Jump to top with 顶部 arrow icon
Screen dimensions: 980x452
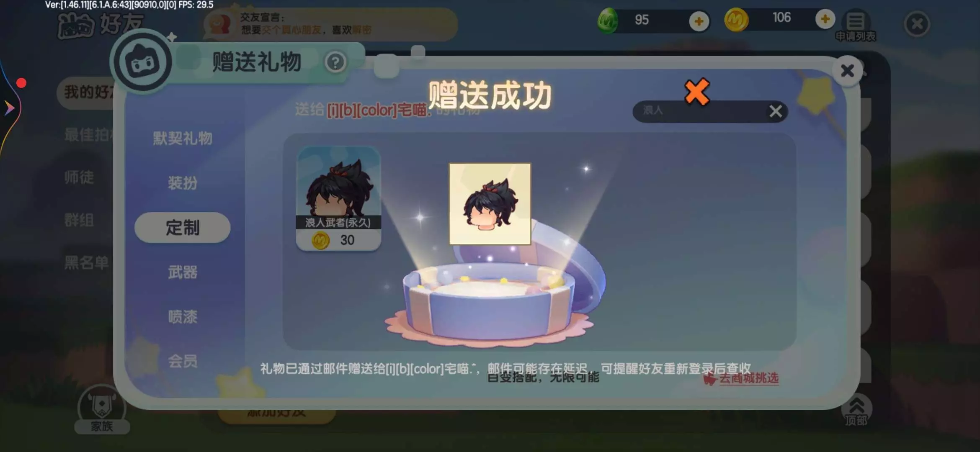point(856,410)
